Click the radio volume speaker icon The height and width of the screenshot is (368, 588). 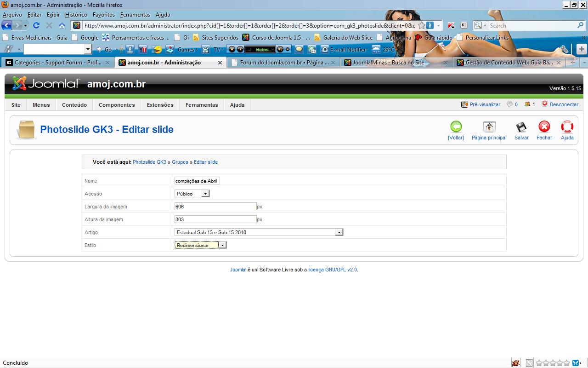(x=280, y=49)
